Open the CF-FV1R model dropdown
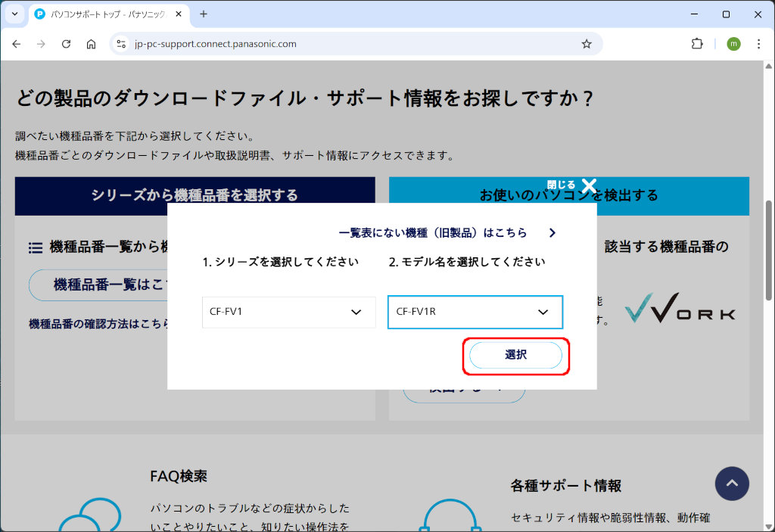The width and height of the screenshot is (775, 532). point(475,312)
